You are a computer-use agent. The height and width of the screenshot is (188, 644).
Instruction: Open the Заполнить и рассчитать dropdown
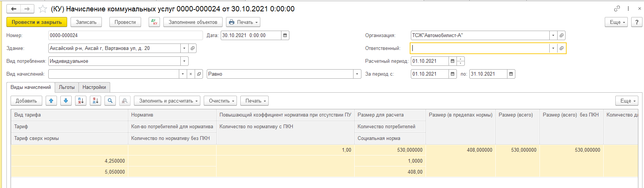[x=167, y=101]
